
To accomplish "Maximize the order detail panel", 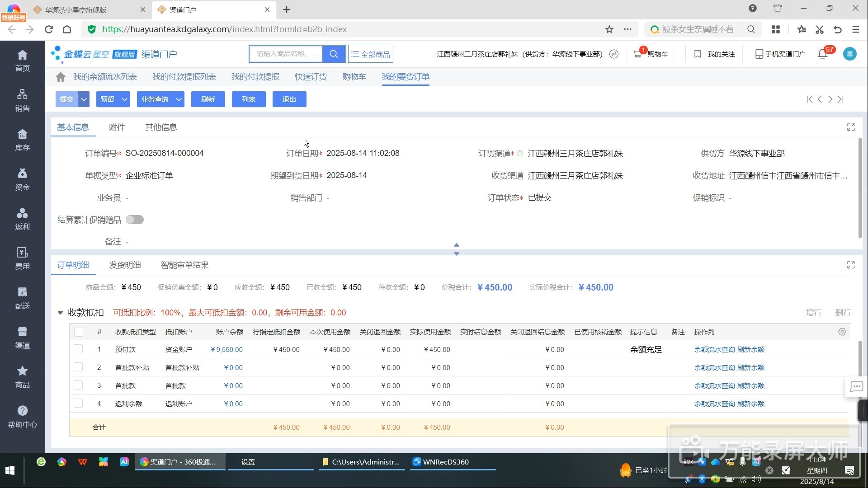I will (851, 265).
